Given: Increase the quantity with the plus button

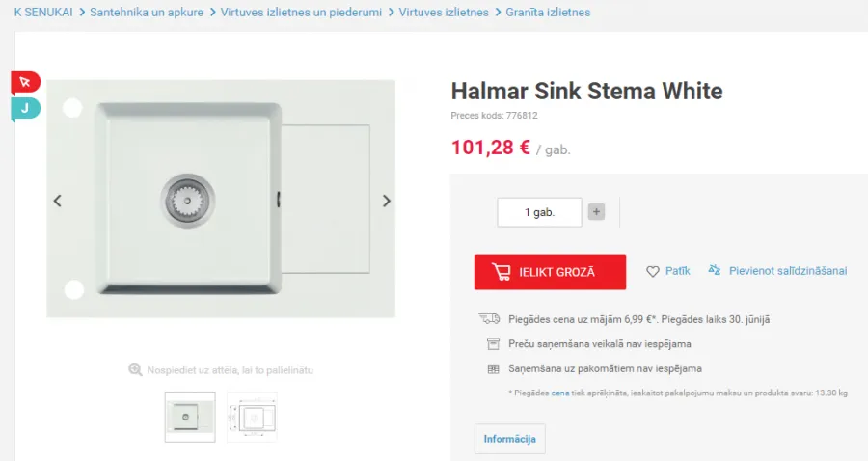Looking at the screenshot, I should coord(596,212).
